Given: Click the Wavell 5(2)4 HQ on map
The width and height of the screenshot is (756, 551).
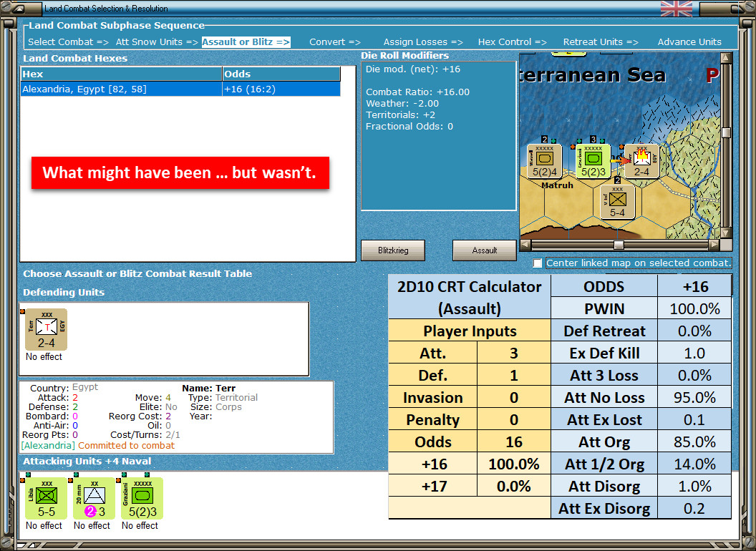Looking at the screenshot, I should point(544,162).
